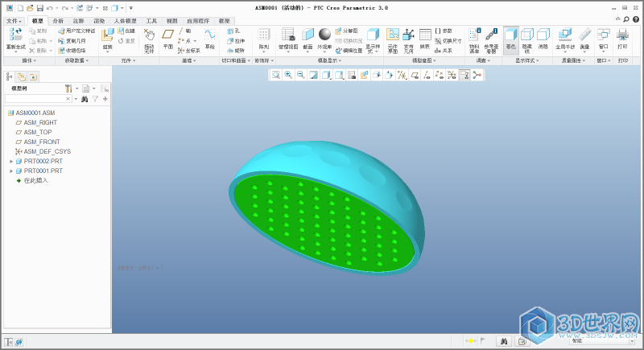Open the 模型显示 group dropdown

coord(329,60)
